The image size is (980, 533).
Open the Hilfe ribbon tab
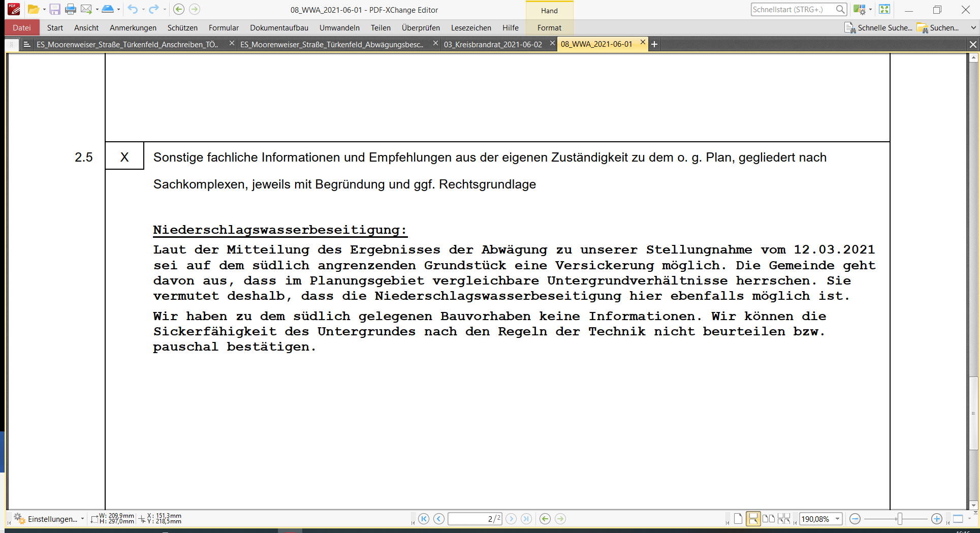511,28
